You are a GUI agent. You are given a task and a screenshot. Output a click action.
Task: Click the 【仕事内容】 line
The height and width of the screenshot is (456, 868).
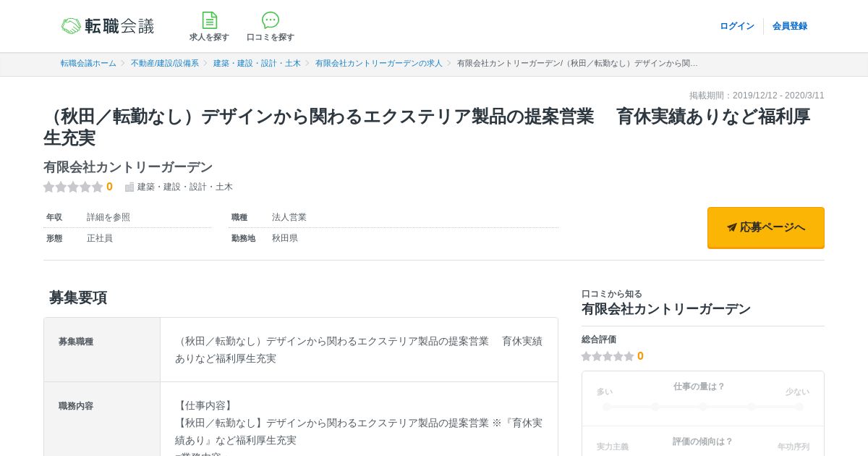[x=205, y=405]
